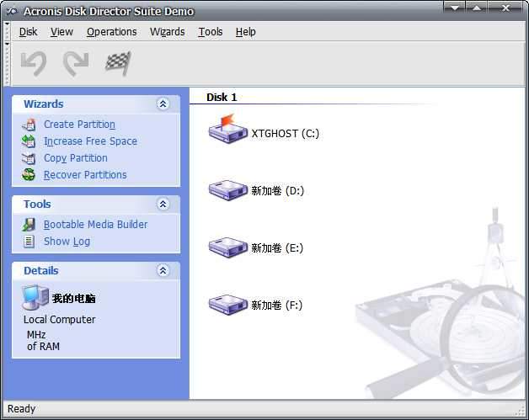Screen dimensions: 529x420
Task: Launch the Create Partition wizard link
Action: [80, 125]
